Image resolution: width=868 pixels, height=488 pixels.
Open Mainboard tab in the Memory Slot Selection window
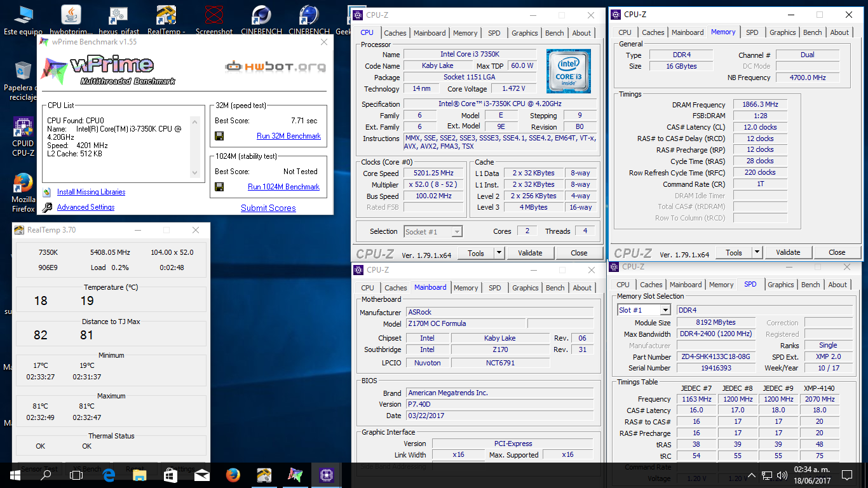686,285
